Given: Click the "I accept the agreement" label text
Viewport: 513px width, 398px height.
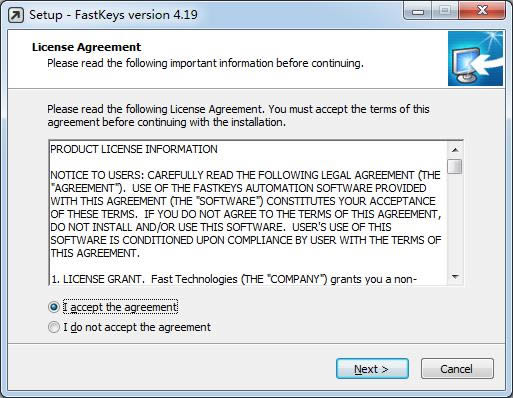Looking at the screenshot, I should pyautogui.click(x=120, y=307).
